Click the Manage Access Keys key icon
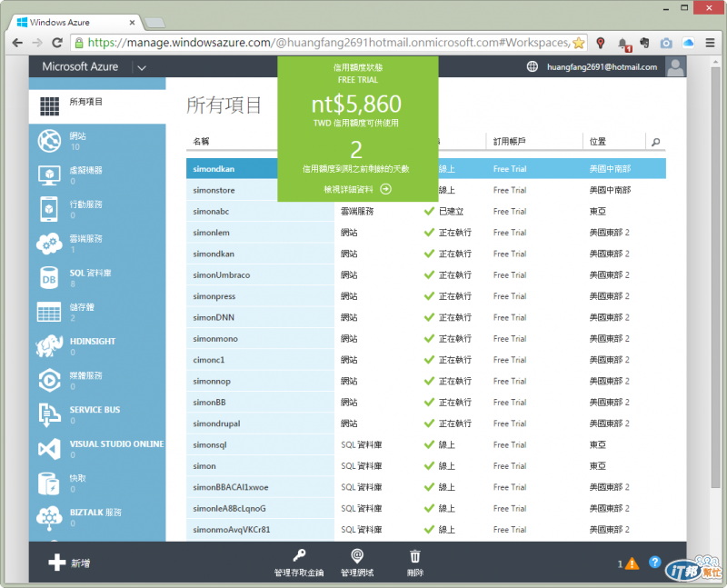This screenshot has height=588, width=727. 299,555
